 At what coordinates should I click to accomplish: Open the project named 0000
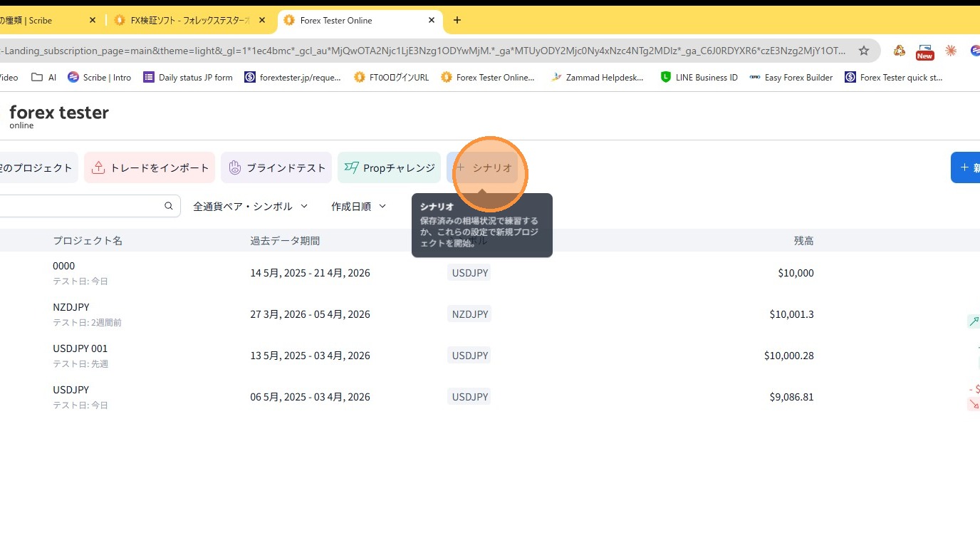pos(63,266)
